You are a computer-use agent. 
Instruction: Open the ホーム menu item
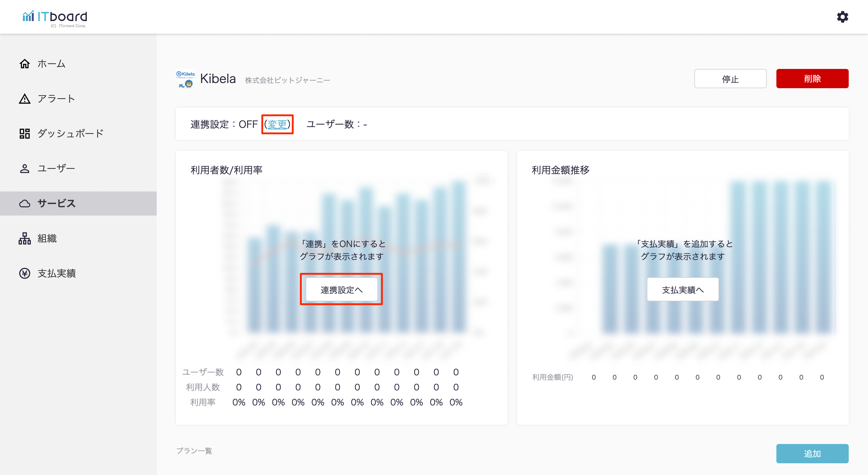pyautogui.click(x=51, y=64)
